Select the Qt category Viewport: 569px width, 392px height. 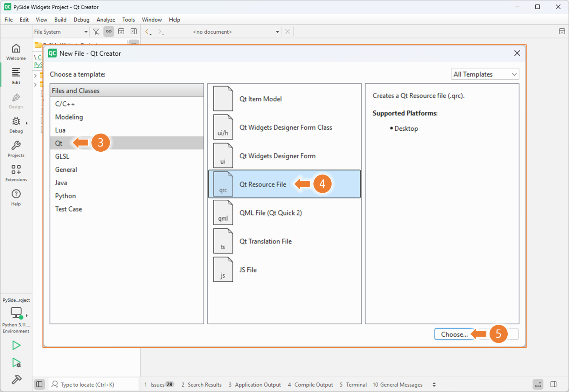[x=127, y=143]
